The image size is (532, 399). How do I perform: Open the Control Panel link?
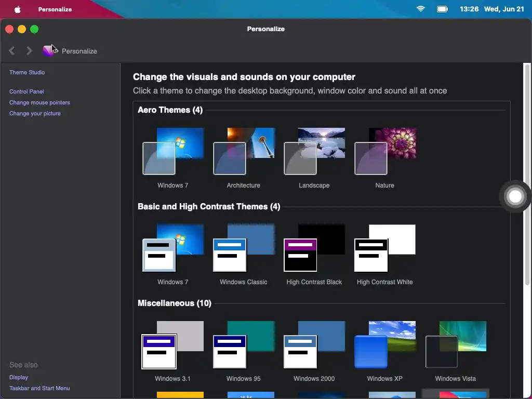tap(26, 91)
